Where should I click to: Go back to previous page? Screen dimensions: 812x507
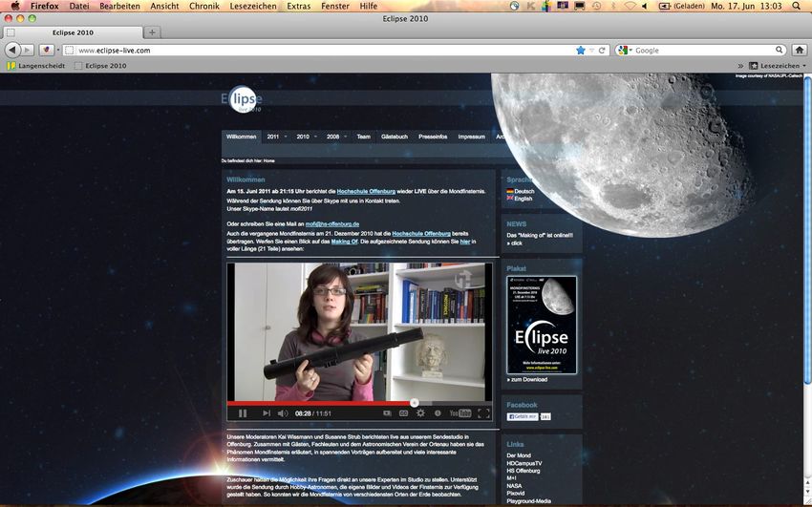[12, 51]
